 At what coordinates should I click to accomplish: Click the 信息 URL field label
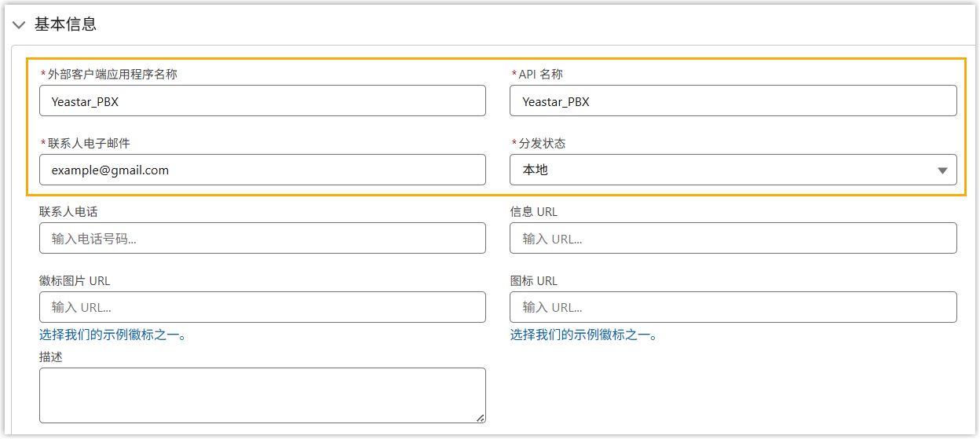(533, 212)
